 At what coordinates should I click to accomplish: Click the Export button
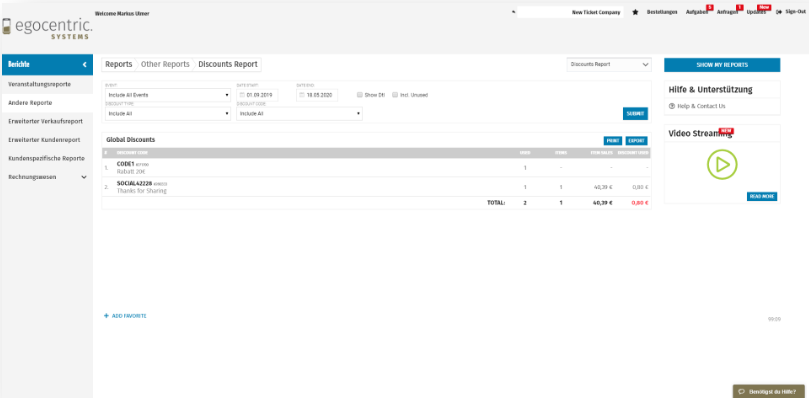point(637,140)
